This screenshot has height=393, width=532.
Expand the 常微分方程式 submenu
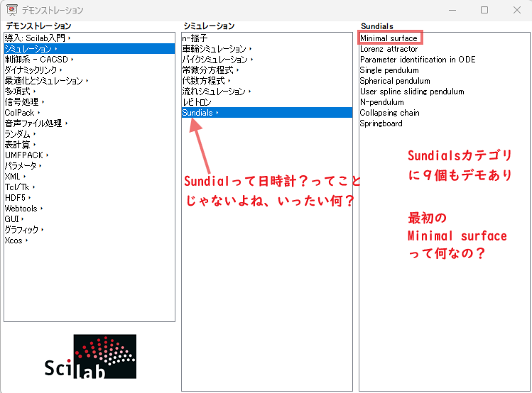267,70
